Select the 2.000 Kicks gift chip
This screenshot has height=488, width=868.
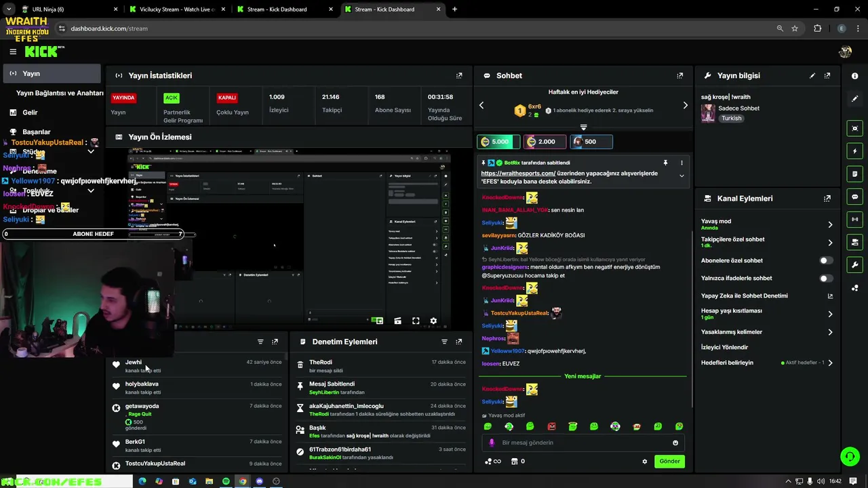point(545,142)
